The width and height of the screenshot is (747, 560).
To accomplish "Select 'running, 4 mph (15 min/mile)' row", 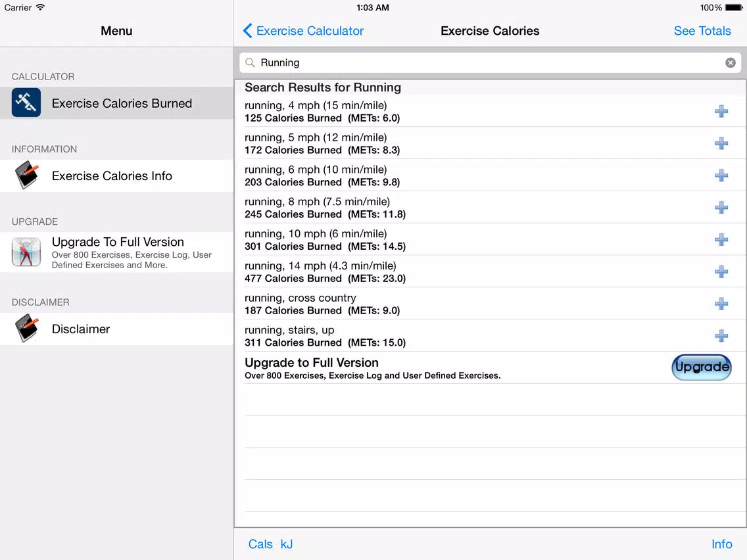I will (x=491, y=112).
